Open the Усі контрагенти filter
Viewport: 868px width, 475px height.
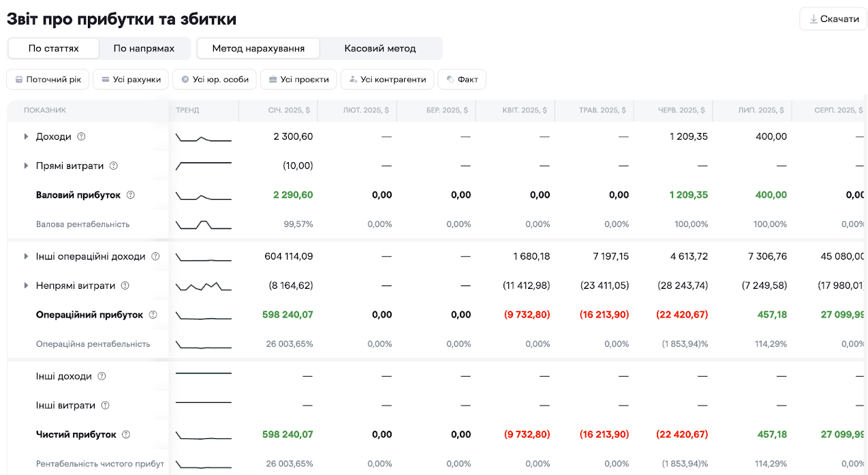pos(387,79)
